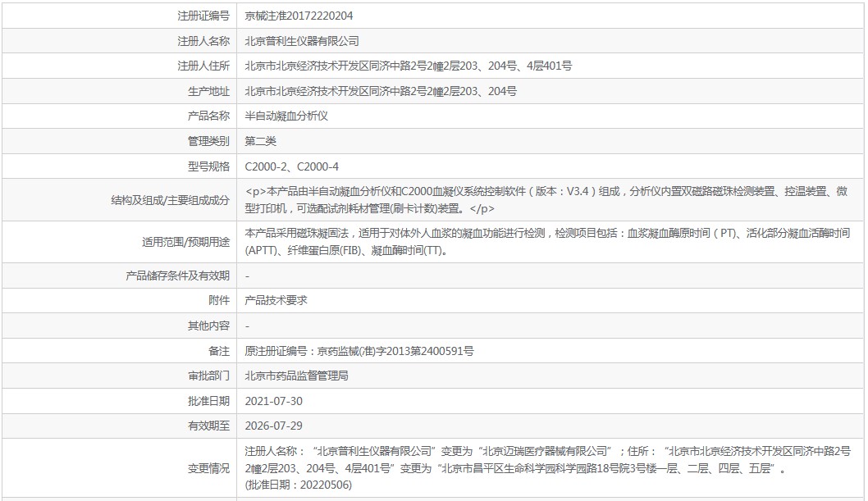Screen dimensions: 868x501
Task: Select the change record text starting 注册人名称：
Action: tap(547, 468)
